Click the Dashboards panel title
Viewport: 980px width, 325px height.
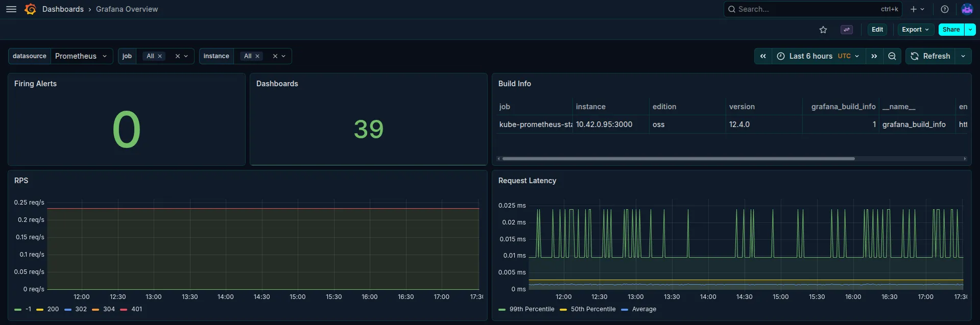[277, 84]
